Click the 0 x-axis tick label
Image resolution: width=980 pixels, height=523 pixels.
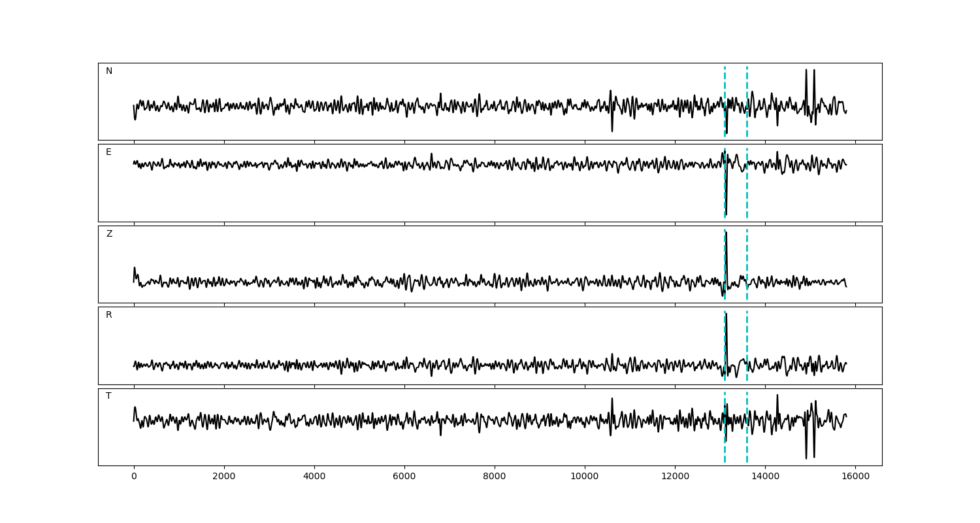134,477
